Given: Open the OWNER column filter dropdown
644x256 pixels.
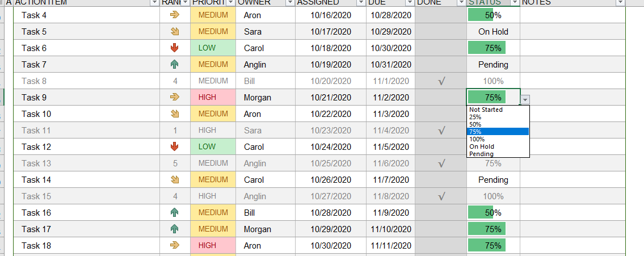Looking at the screenshot, I should click(290, 2).
